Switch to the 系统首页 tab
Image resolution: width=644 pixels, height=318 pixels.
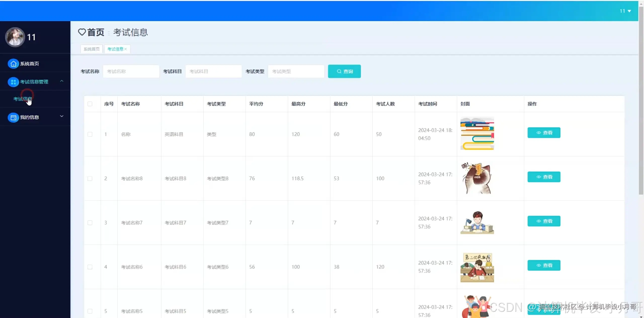[x=92, y=49]
